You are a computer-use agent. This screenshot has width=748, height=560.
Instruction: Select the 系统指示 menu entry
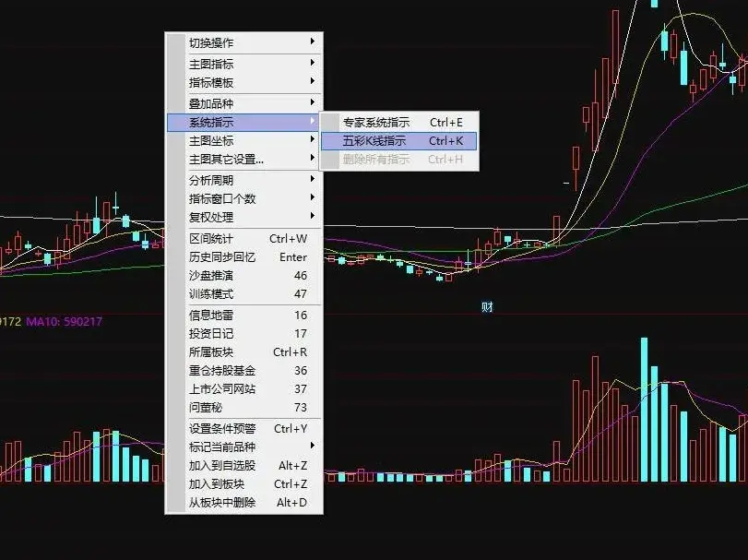click(244, 122)
